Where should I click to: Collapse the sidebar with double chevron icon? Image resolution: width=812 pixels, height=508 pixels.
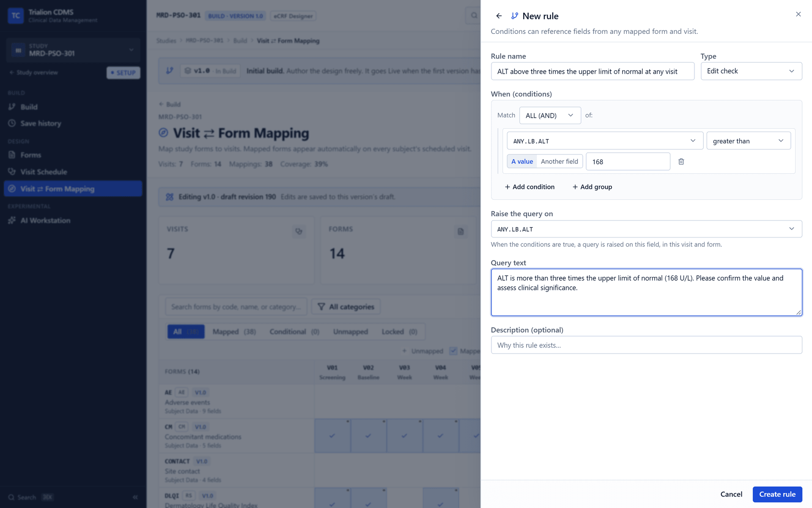click(135, 497)
